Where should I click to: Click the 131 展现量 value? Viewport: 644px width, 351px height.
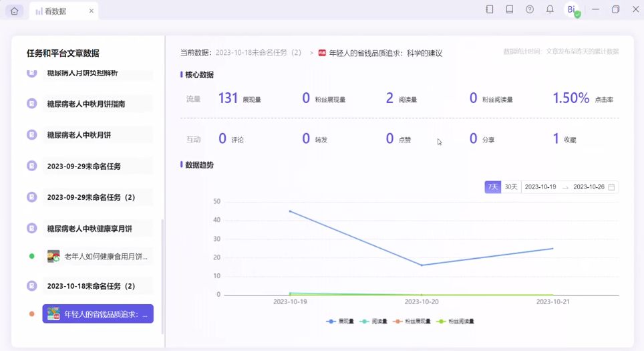tap(228, 98)
